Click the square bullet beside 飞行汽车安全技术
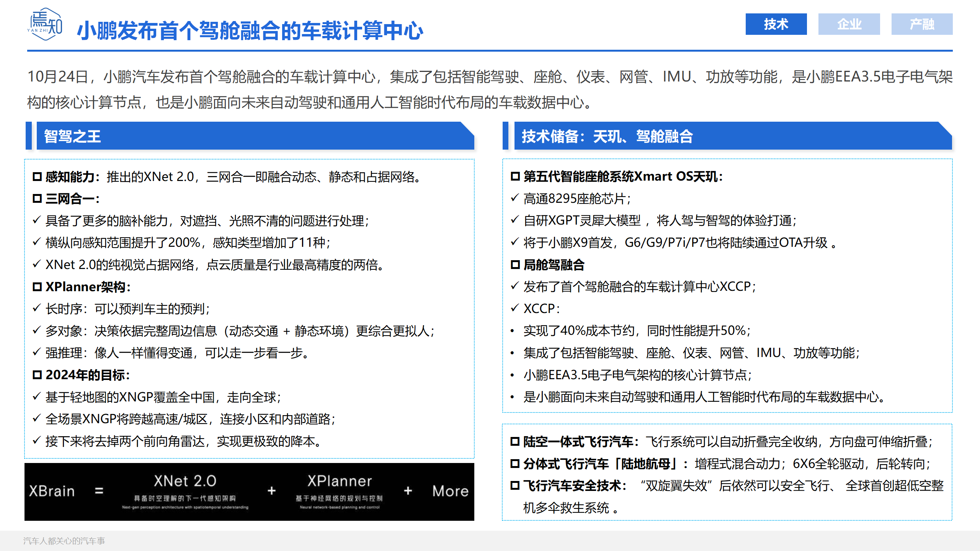This screenshot has width=980, height=551. pyautogui.click(x=515, y=486)
